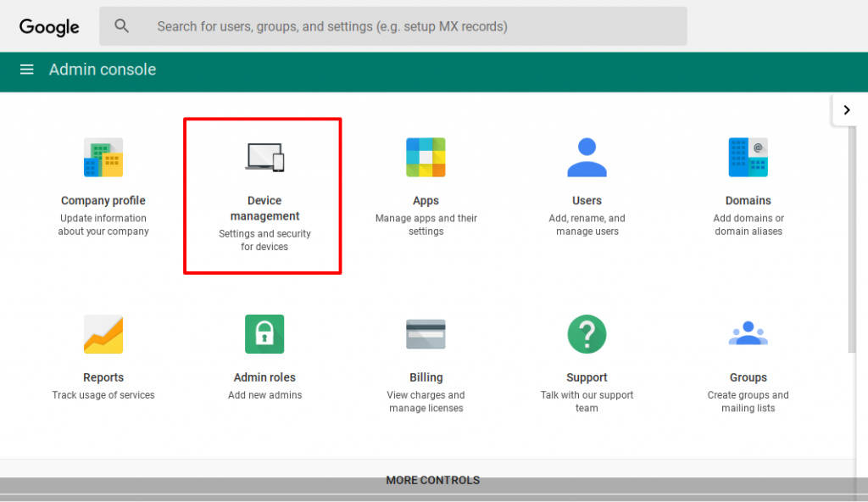Image resolution: width=868 pixels, height=502 pixels.
Task: Open the Domains building icon
Action: click(748, 158)
